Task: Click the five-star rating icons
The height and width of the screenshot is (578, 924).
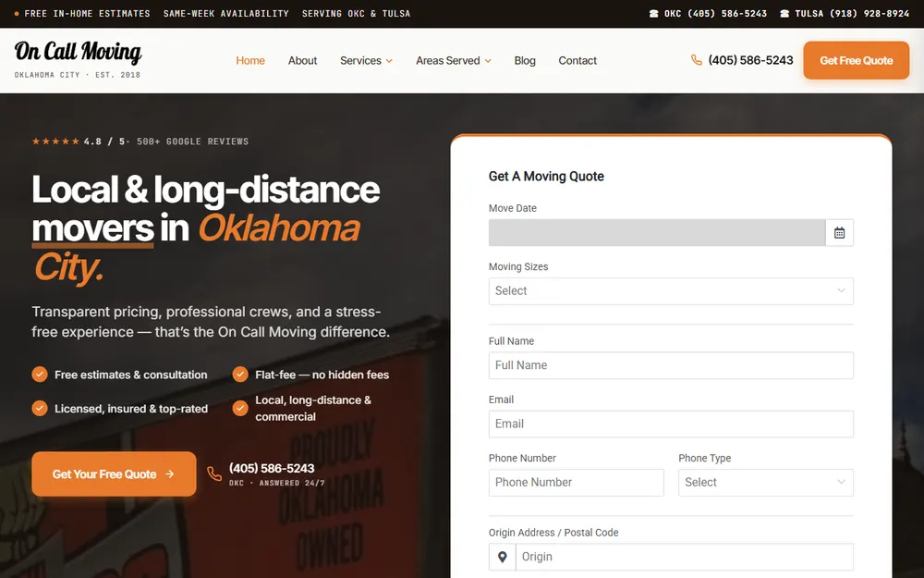Action: pyautogui.click(x=55, y=141)
